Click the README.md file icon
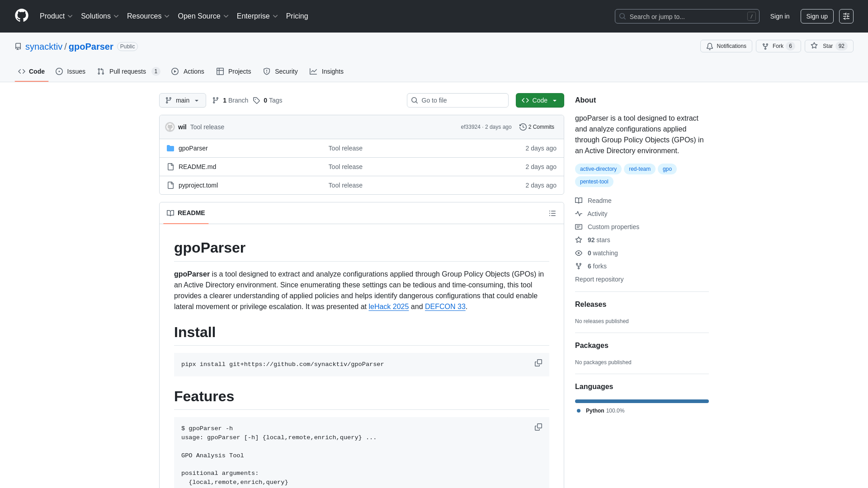The width and height of the screenshot is (868, 488). 170,167
